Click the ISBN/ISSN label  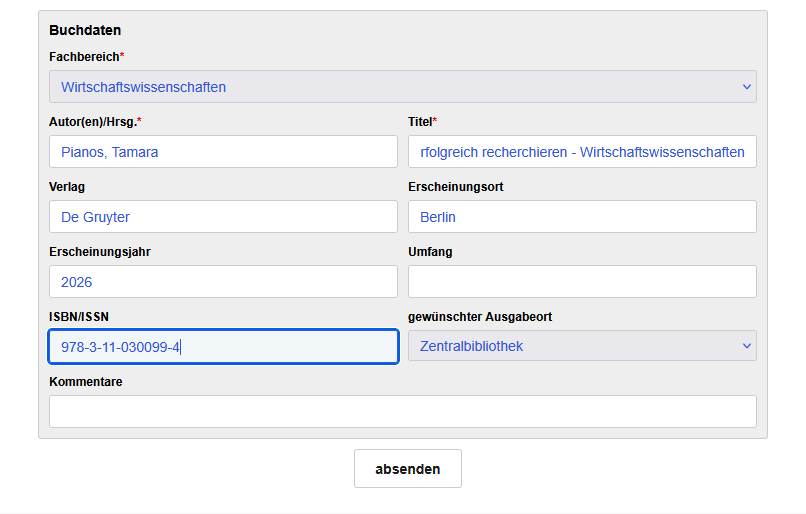click(x=79, y=317)
